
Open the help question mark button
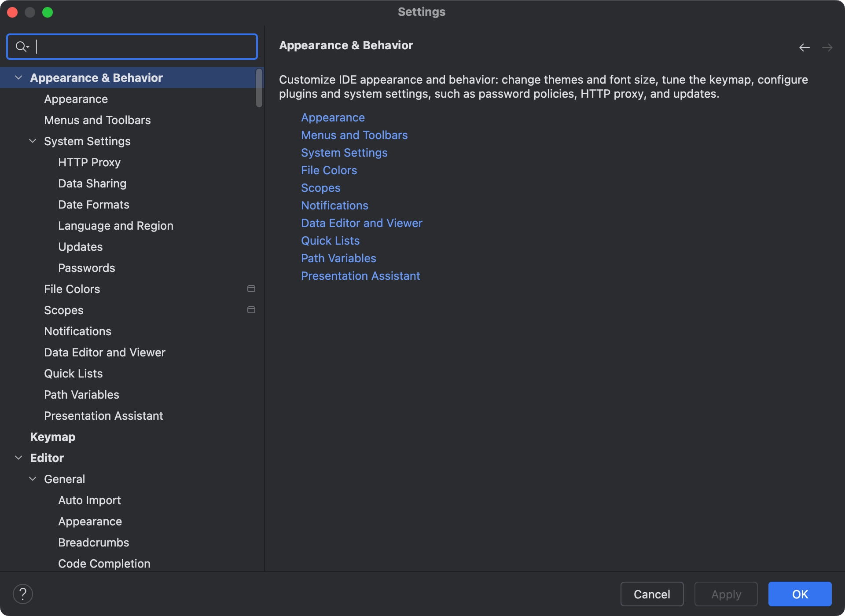tap(23, 594)
